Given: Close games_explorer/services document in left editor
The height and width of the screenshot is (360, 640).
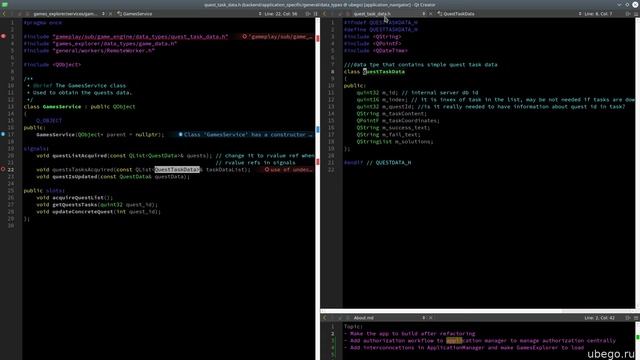Looking at the screenshot, I should [110, 14].
